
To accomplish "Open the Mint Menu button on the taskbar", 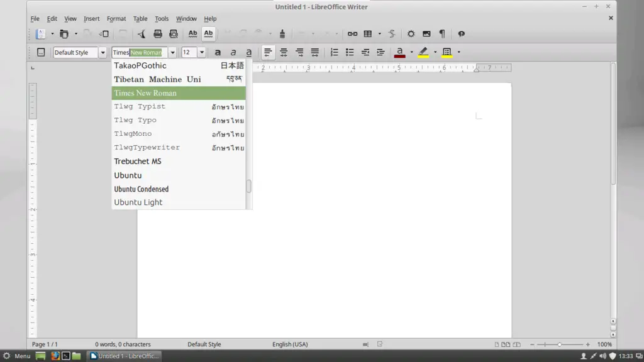I will click(x=17, y=356).
